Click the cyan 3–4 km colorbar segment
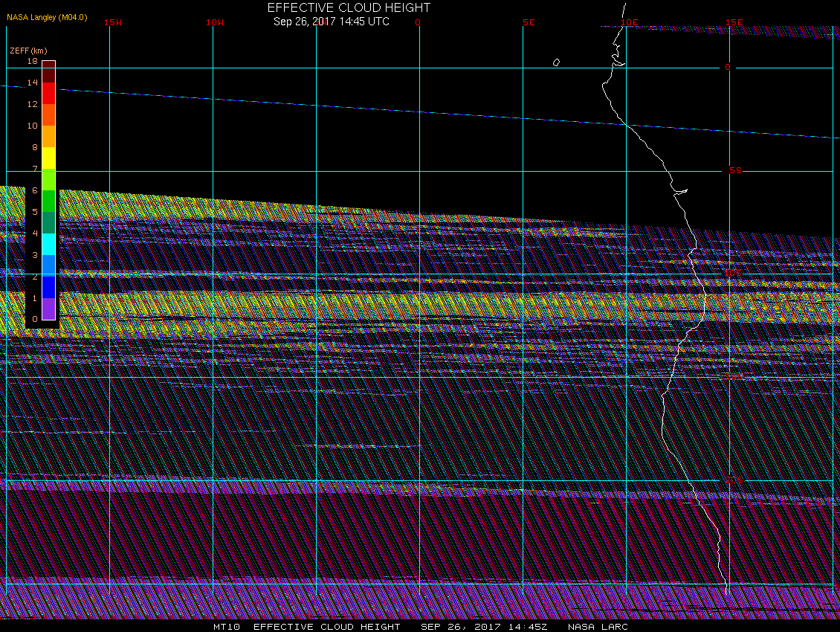 click(x=49, y=244)
